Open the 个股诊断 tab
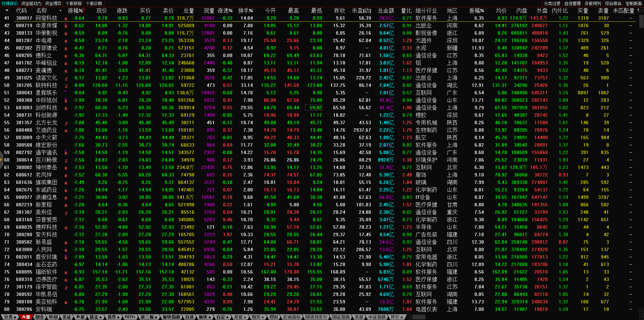This screenshot has width=644, height=320. (94, 3)
